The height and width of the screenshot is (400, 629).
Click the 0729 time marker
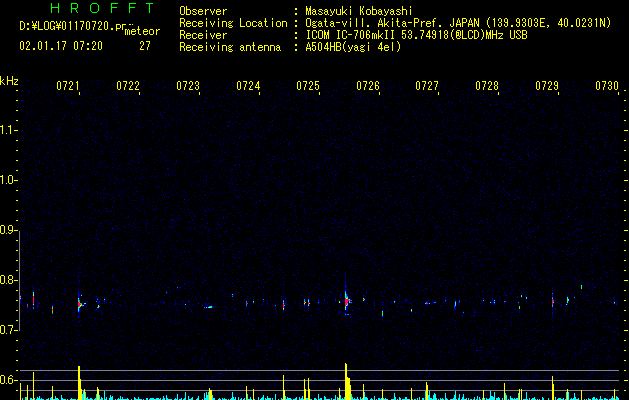point(547,86)
